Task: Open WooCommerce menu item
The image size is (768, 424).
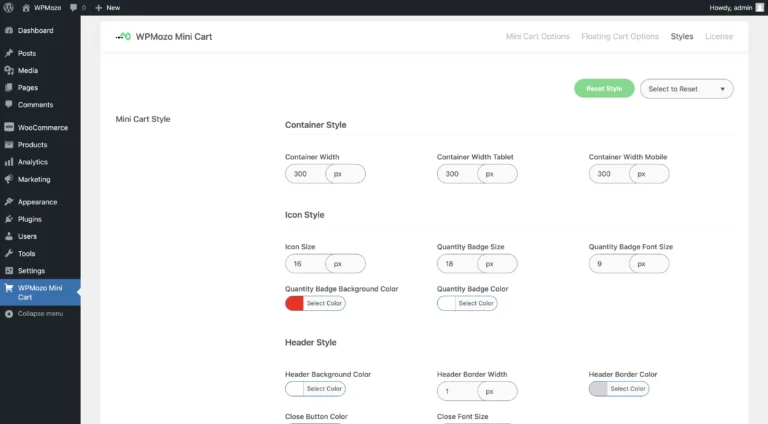Action: coord(40,127)
